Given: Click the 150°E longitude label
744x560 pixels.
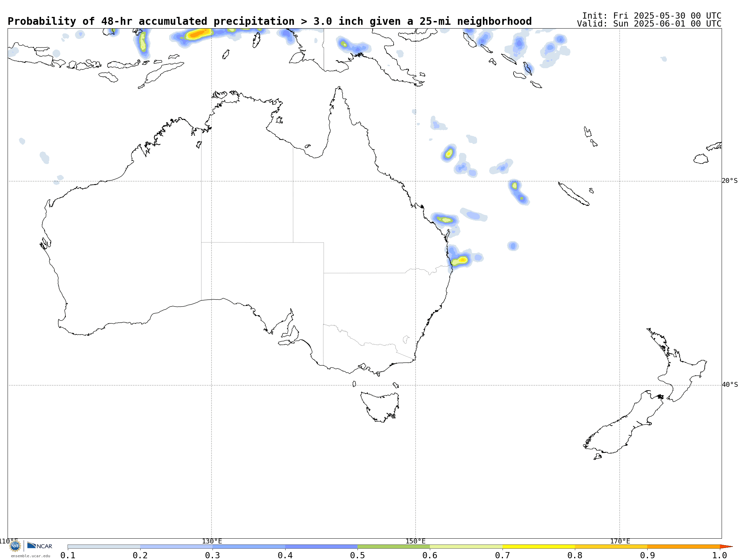Looking at the screenshot, I should [x=415, y=541].
